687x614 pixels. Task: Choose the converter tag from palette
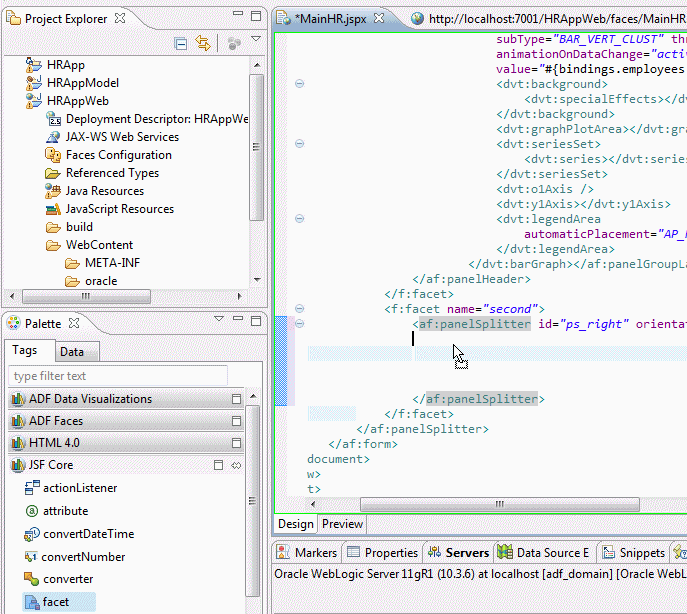(x=67, y=579)
